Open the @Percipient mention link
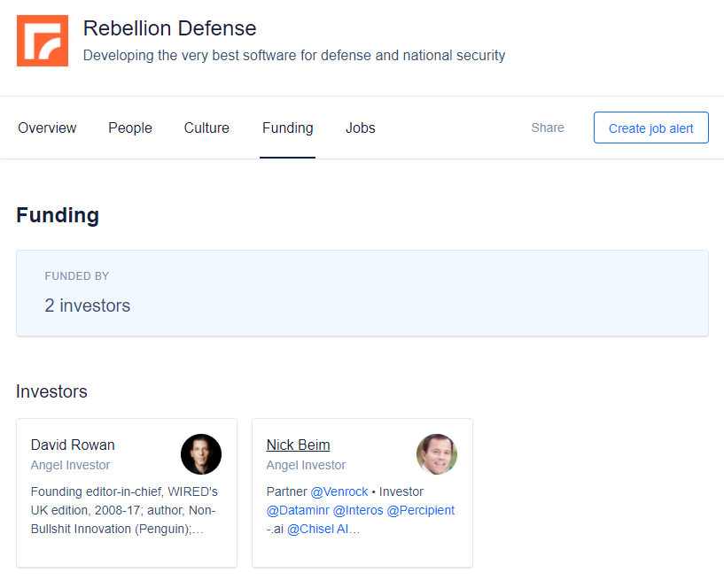 [421, 510]
